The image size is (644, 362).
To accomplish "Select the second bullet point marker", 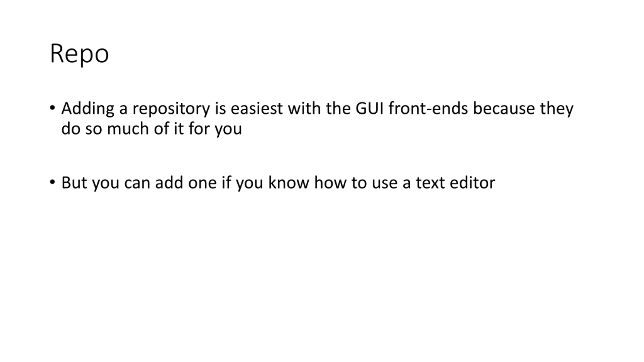I will [x=52, y=182].
